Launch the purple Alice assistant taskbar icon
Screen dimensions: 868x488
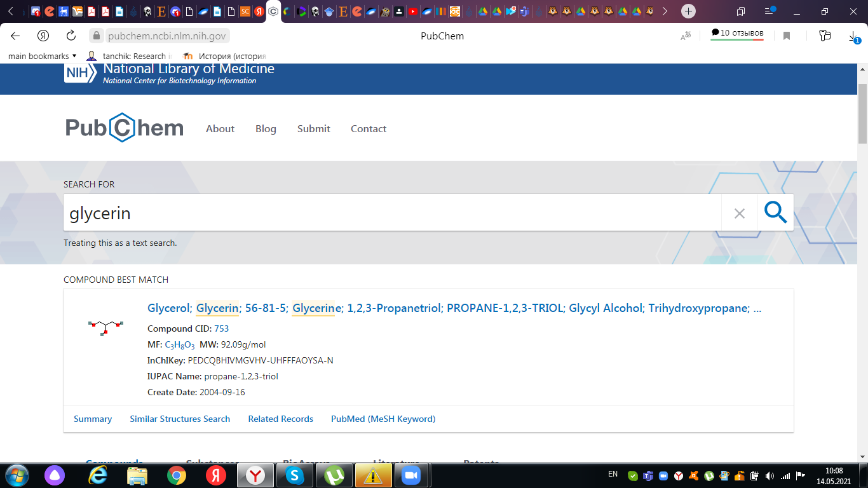[54, 475]
